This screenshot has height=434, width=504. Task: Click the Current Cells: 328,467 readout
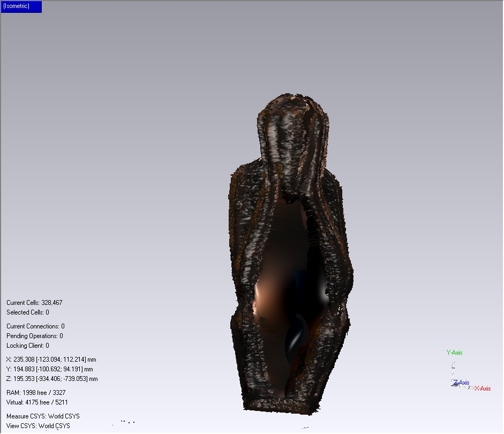[x=34, y=303]
